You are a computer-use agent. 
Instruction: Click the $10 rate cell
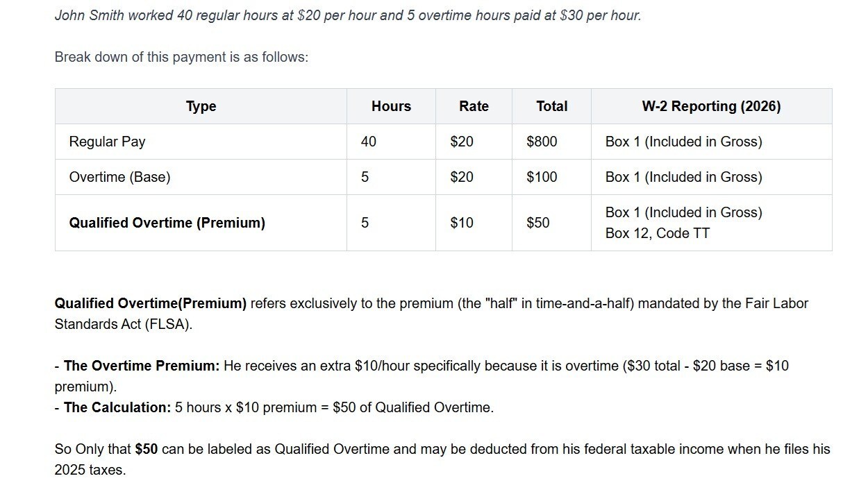[x=462, y=223]
